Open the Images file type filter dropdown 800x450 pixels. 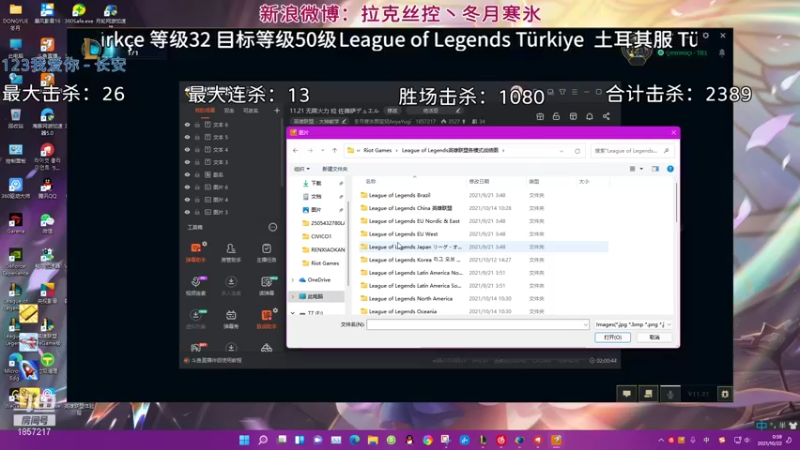633,324
